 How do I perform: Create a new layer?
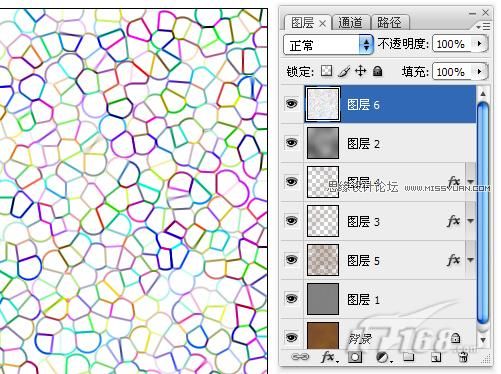tap(436, 357)
